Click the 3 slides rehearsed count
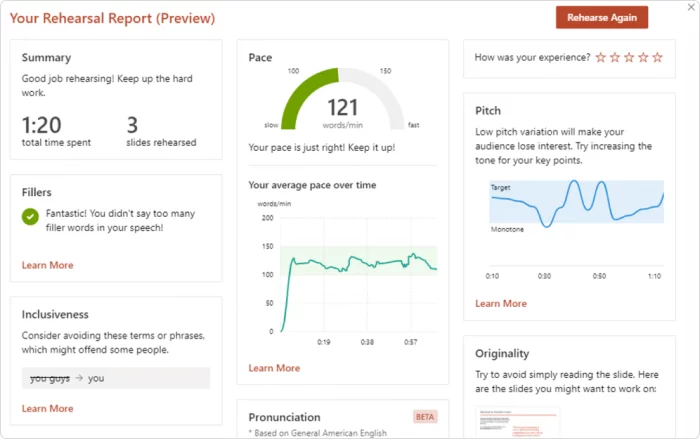The width and height of the screenshot is (700, 439). coord(132,124)
